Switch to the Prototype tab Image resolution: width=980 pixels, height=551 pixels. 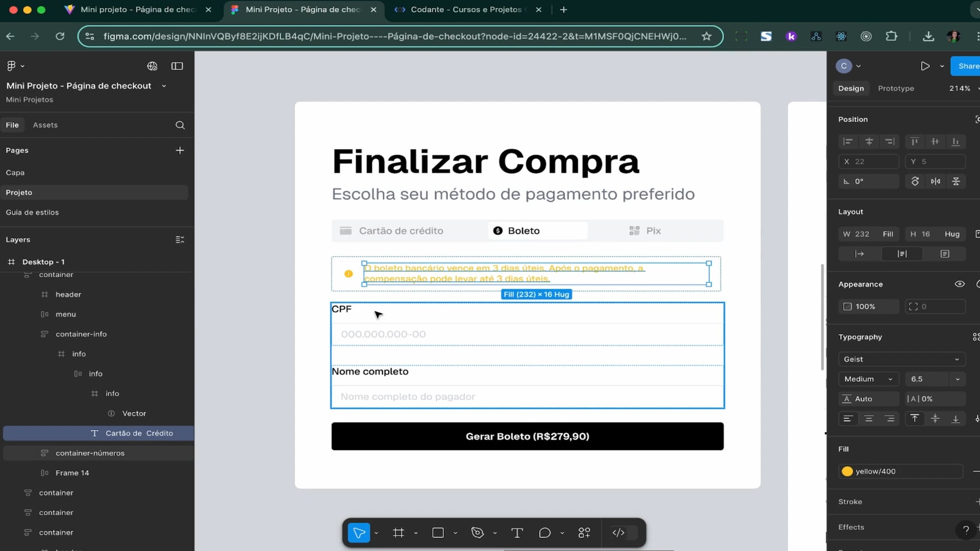[x=896, y=88]
